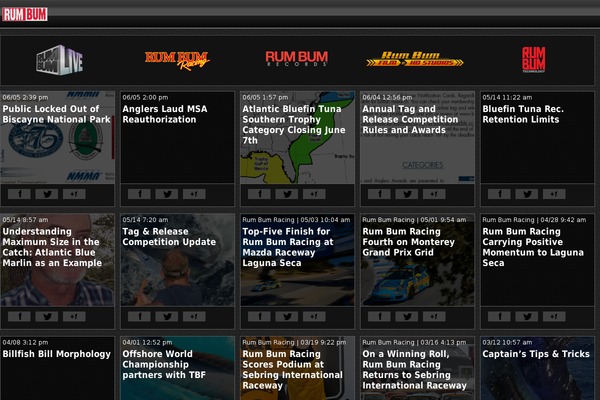Google +1 the Atlantic Bluefin Tuna Trophy post

[x=314, y=194]
